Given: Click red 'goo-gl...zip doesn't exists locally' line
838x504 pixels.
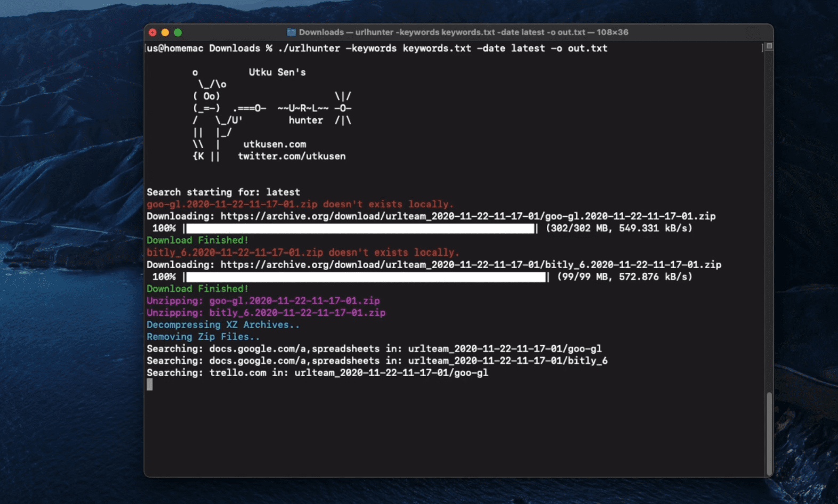Looking at the screenshot, I should point(300,205).
